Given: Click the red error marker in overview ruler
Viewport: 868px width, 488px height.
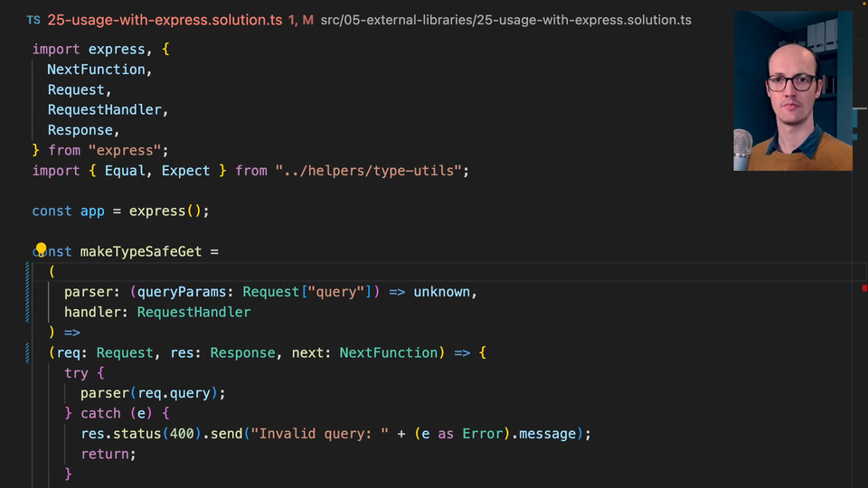Looking at the screenshot, I should click(864, 287).
